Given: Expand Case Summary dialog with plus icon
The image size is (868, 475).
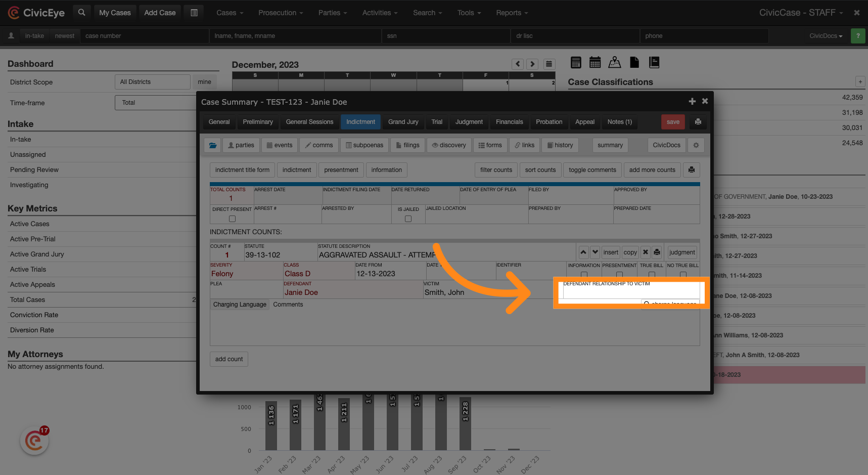Looking at the screenshot, I should pos(692,101).
